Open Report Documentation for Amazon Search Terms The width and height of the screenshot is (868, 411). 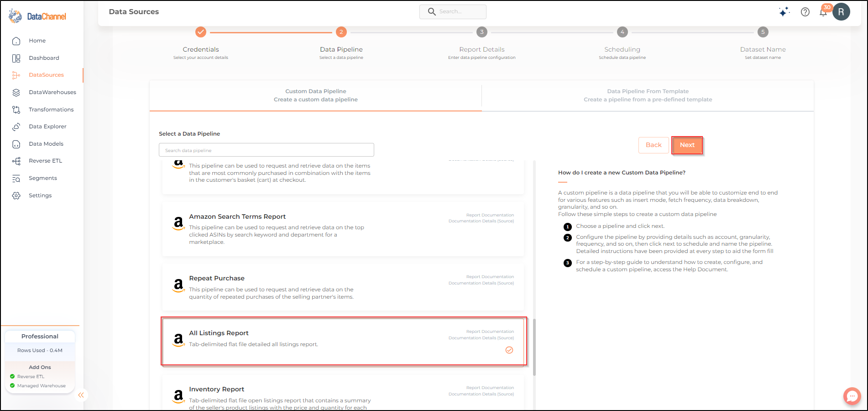pyautogui.click(x=490, y=215)
